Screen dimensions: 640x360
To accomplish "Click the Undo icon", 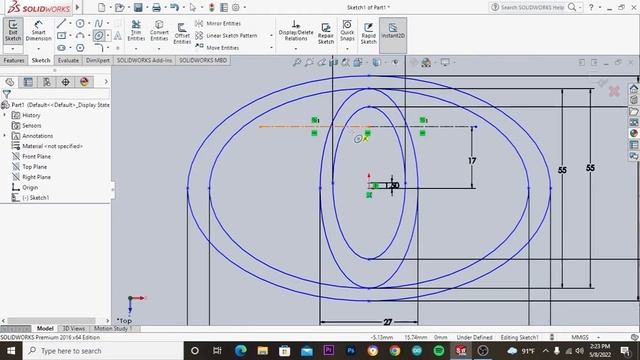I will pos(174,7).
